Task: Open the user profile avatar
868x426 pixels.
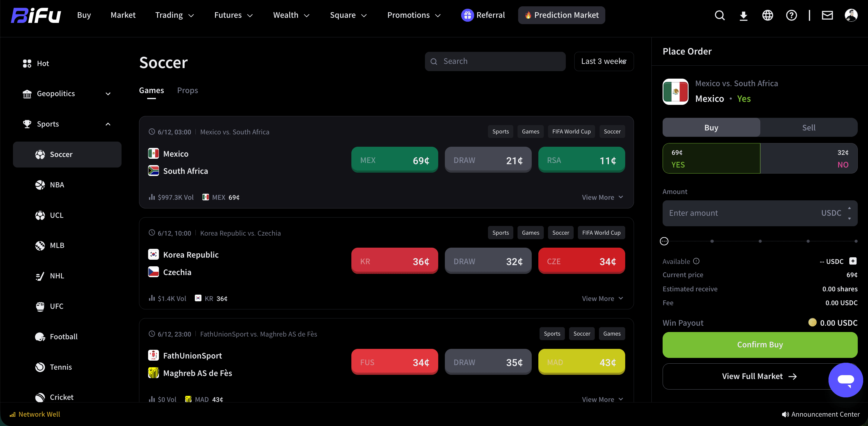Action: coord(851,15)
